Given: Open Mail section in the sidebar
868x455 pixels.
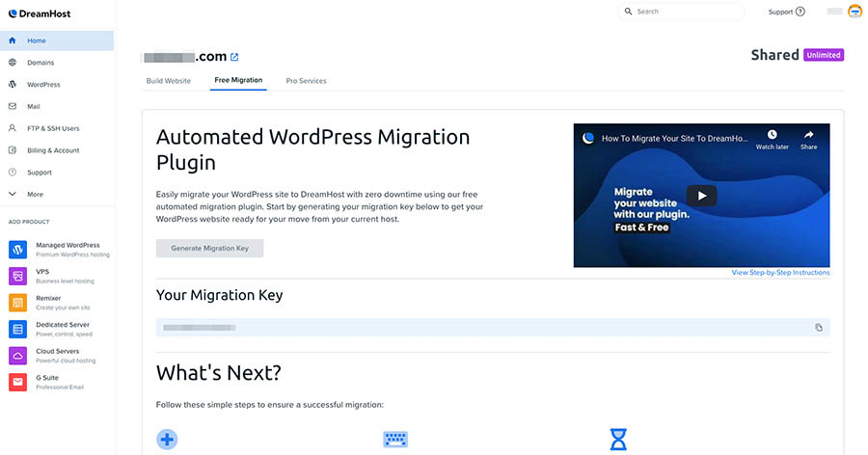Looking at the screenshot, I should (34, 106).
